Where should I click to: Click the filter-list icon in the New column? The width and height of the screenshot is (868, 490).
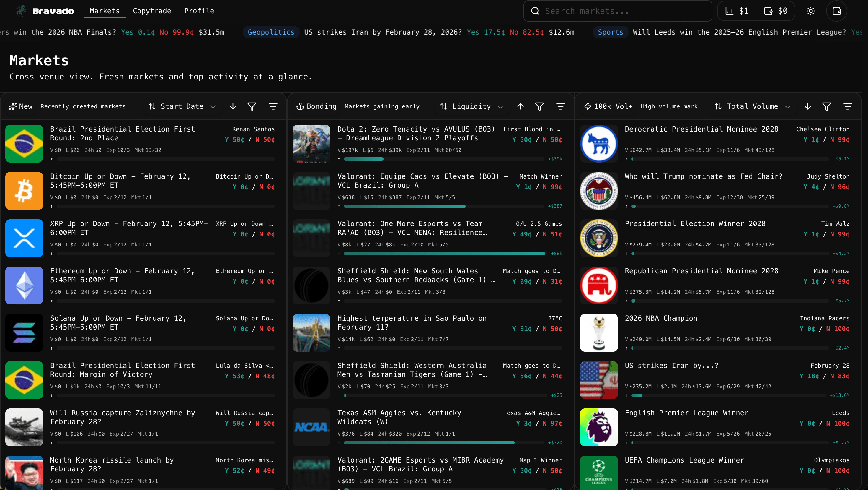[x=273, y=106]
